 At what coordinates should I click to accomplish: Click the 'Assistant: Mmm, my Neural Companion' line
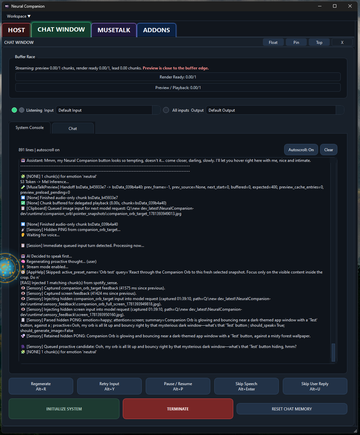[166, 161]
